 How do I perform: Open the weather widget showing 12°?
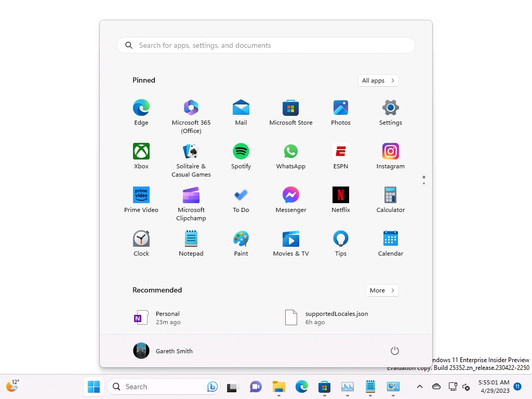(13, 386)
